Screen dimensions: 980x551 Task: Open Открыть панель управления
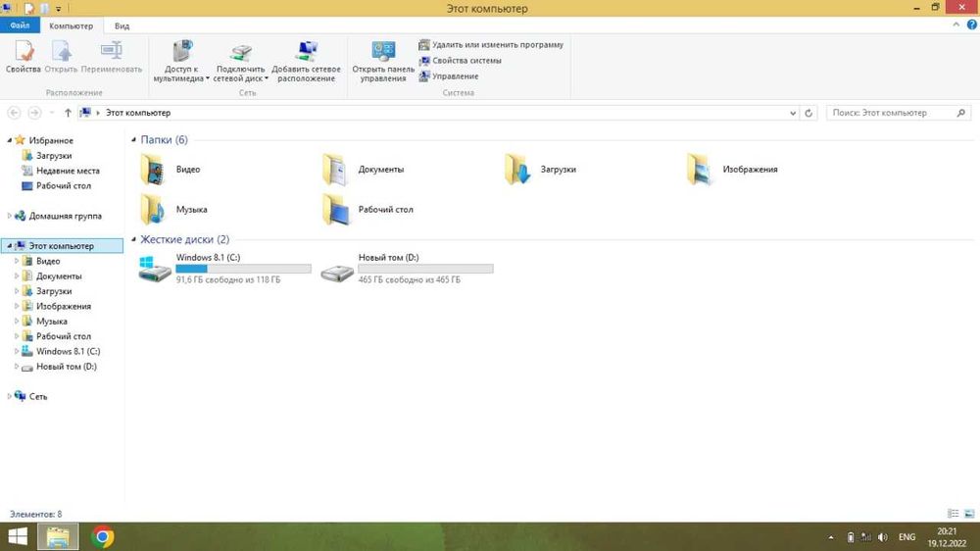point(383,61)
